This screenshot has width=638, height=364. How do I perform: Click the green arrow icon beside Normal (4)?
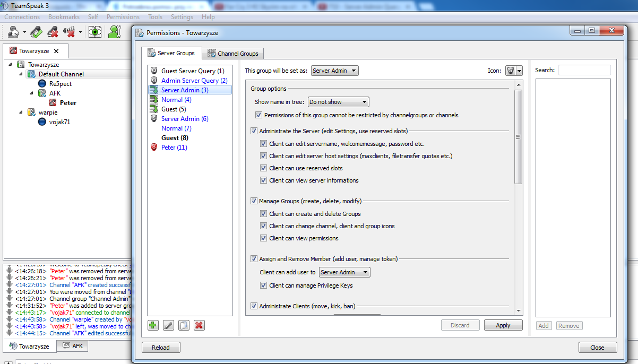pos(154,100)
